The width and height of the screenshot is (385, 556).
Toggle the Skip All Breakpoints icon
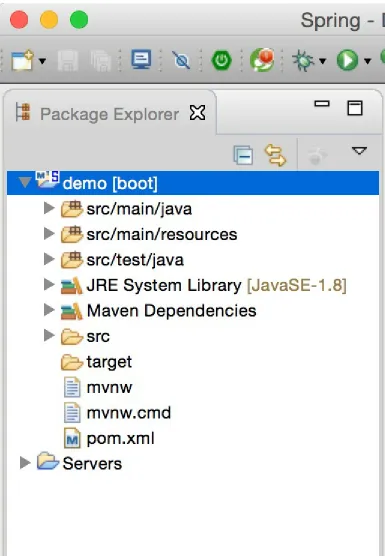pyautogui.click(x=181, y=60)
